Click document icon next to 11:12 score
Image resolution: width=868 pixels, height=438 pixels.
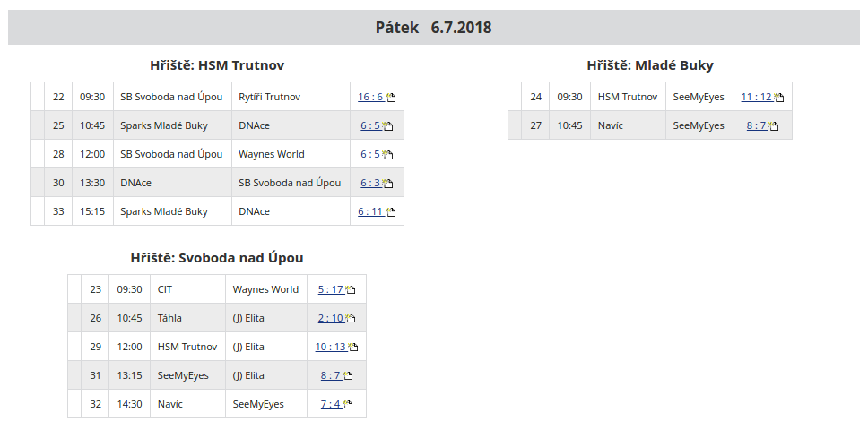(x=778, y=98)
